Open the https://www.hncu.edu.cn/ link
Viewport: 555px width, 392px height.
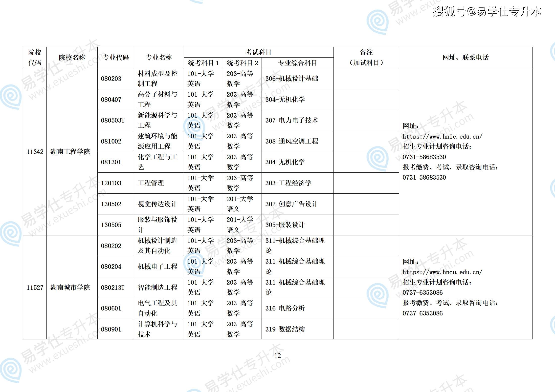tap(442, 272)
